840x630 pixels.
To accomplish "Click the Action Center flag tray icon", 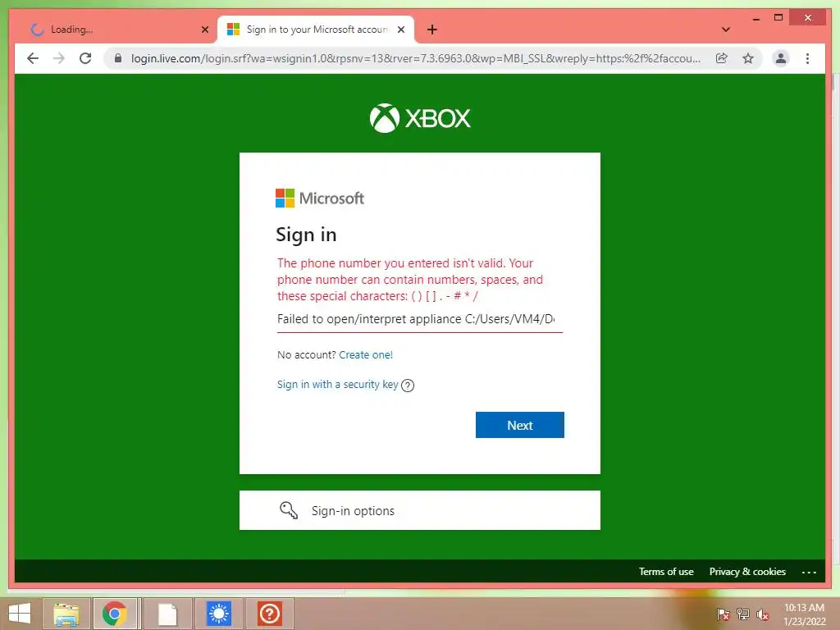I will tap(724, 614).
